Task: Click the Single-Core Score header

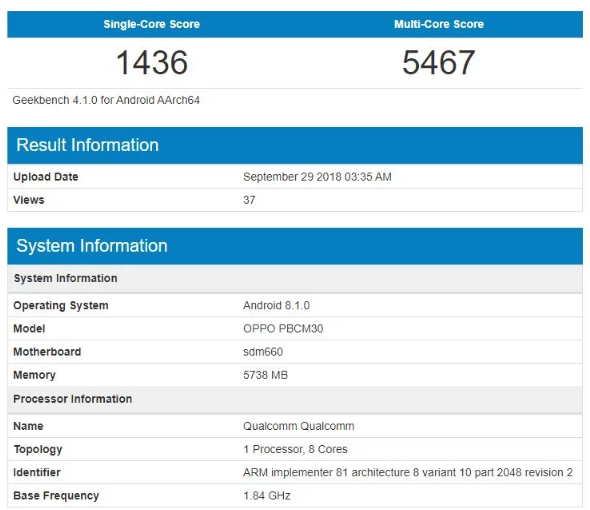Action: pyautogui.click(x=151, y=24)
